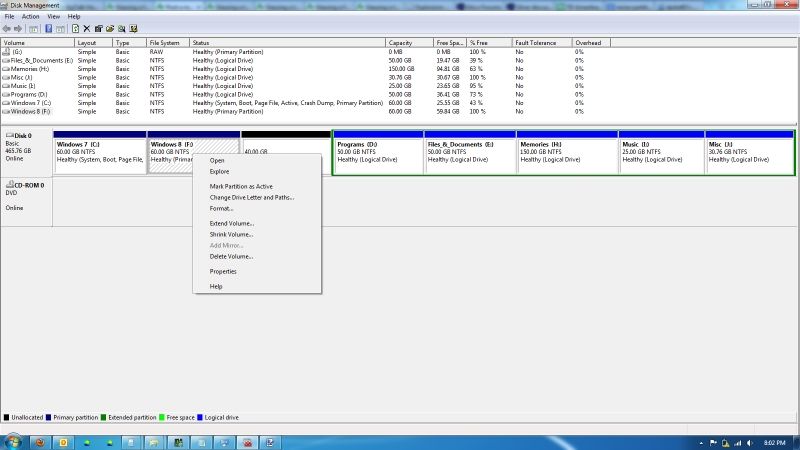Select Format... from the context menu
Screen dimensions: 800x450
(221, 208)
